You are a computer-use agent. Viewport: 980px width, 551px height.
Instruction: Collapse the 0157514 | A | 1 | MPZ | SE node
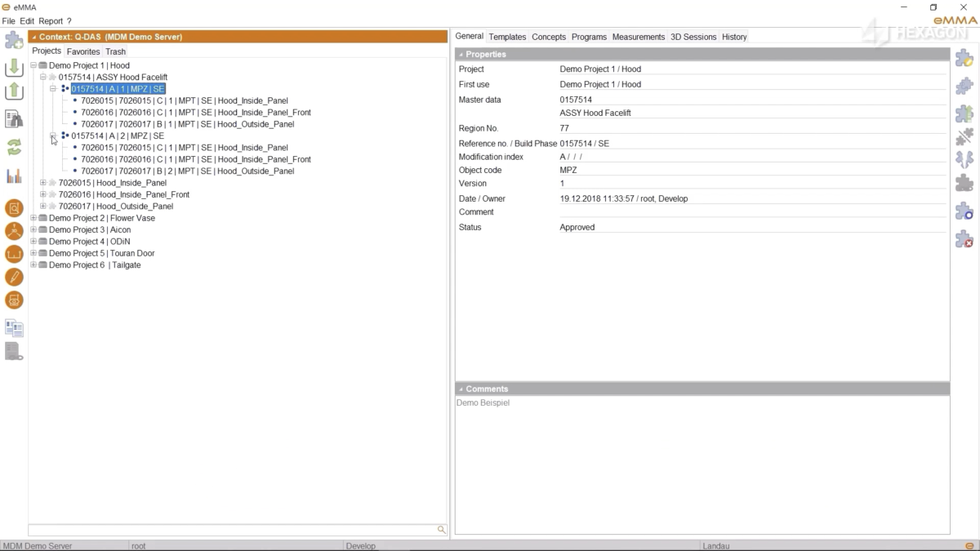(53, 89)
